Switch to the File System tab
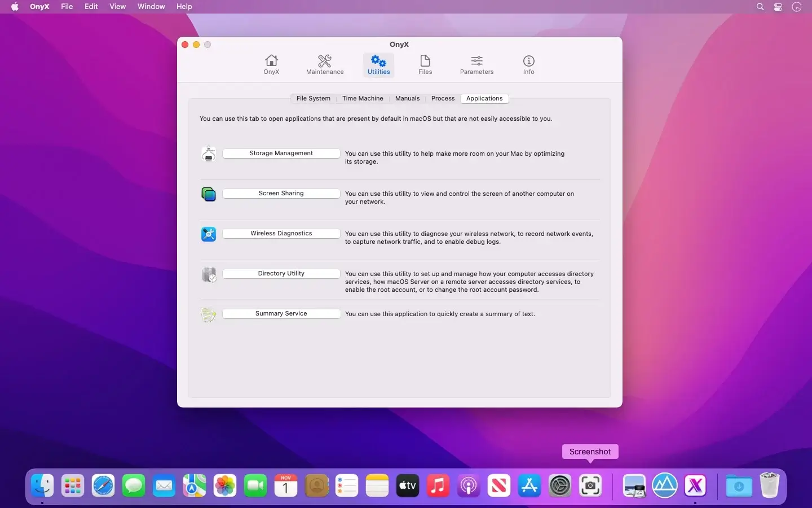812x508 pixels. coord(314,98)
